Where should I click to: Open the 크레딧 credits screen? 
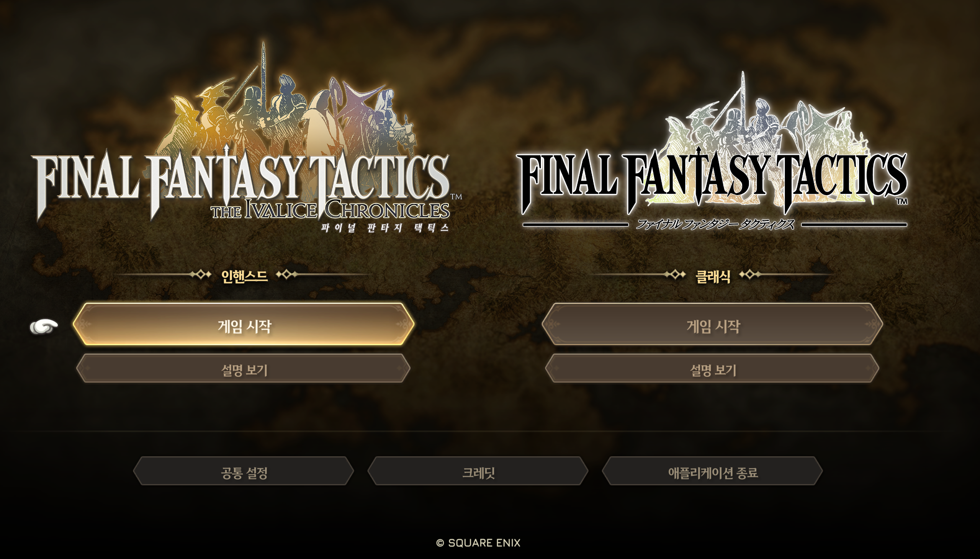478,471
